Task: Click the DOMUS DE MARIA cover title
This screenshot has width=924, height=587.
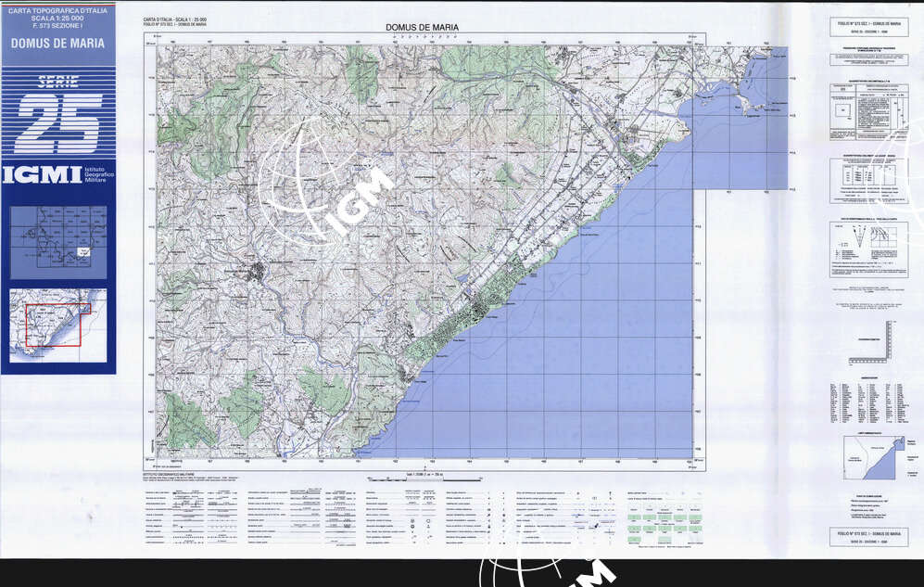Action: click(58, 44)
